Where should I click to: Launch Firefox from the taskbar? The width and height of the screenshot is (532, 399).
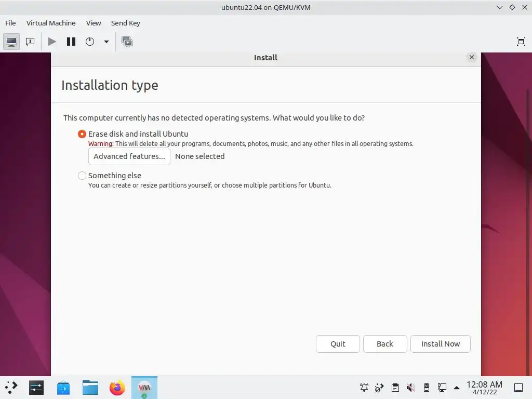coord(117,388)
